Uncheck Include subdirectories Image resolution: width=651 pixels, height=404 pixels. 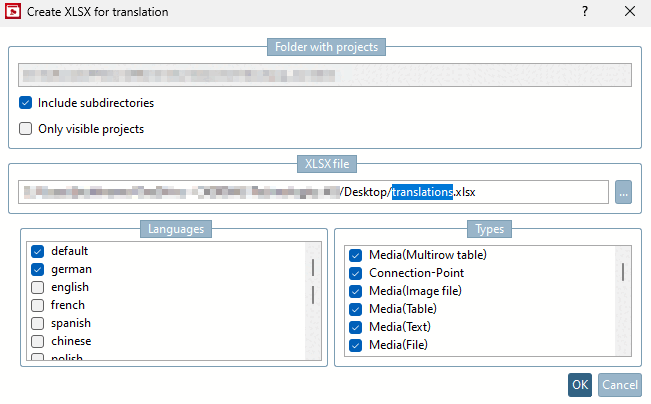coord(26,102)
